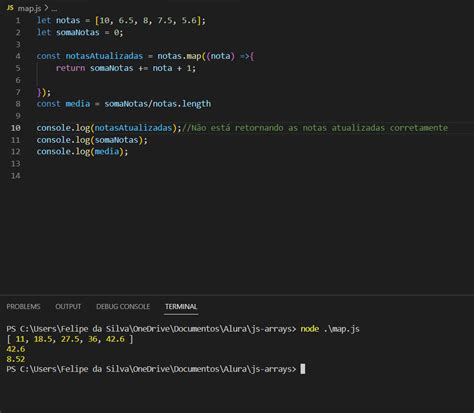This screenshot has width=474, height=413.
Task: Expand the breadcrumb ellipsis after map.js
Action: (x=54, y=9)
